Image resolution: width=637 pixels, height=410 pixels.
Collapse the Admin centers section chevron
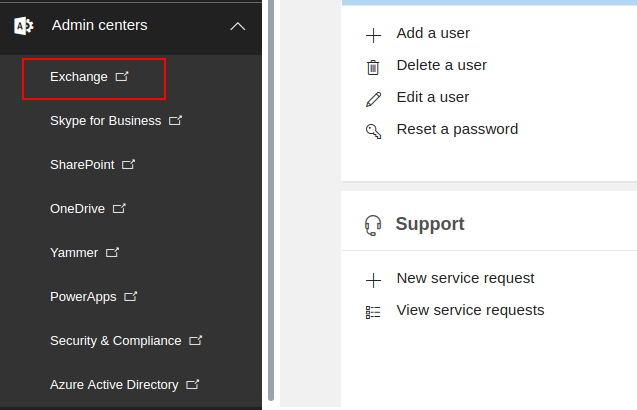click(x=237, y=26)
